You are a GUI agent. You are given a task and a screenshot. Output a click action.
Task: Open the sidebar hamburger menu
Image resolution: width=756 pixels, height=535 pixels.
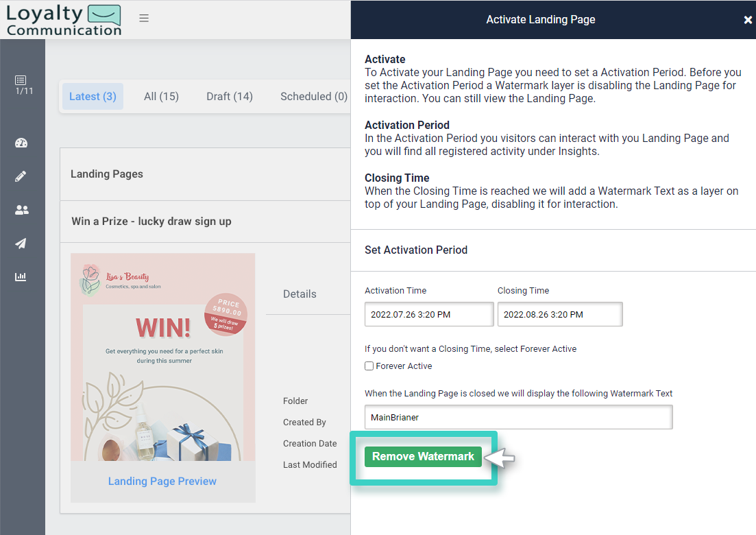pos(144,19)
